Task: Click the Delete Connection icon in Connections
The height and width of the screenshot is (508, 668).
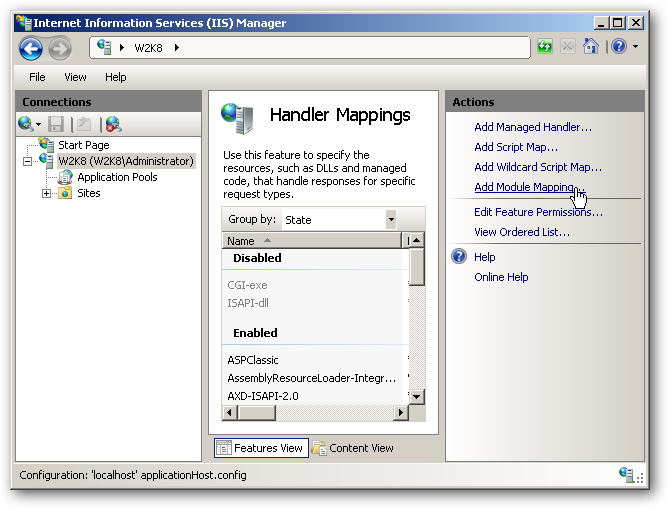Action: pyautogui.click(x=114, y=124)
